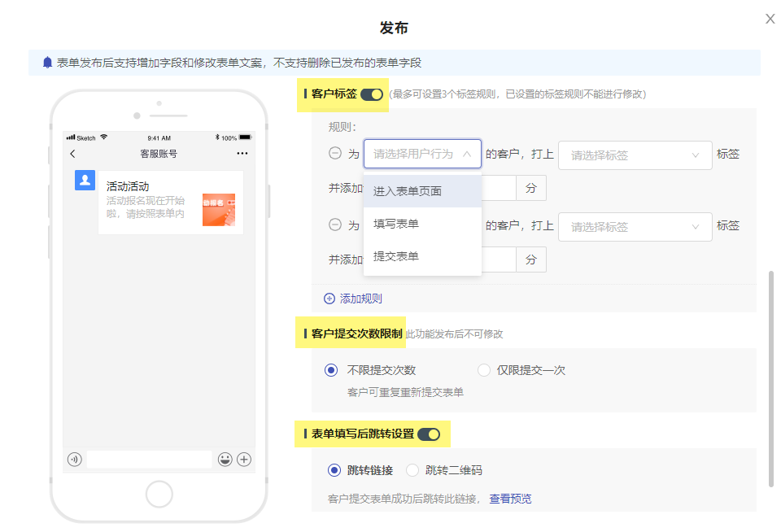Toggle the 表单填写后跳转设置 switch
The width and height of the screenshot is (781, 532).
coord(429,434)
